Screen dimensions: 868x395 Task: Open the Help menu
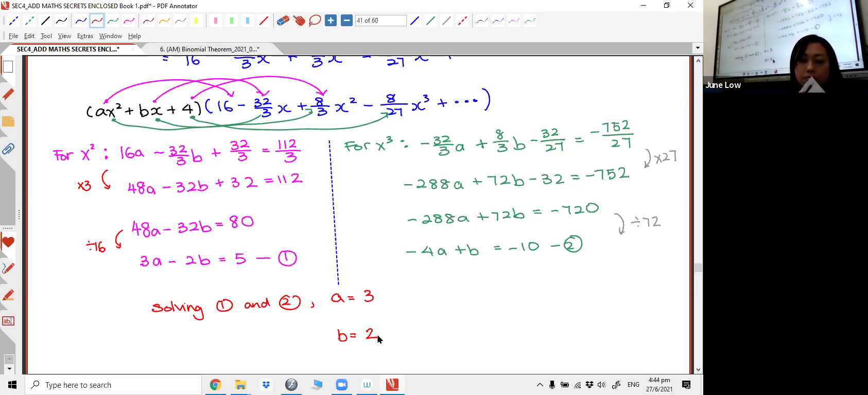(134, 36)
